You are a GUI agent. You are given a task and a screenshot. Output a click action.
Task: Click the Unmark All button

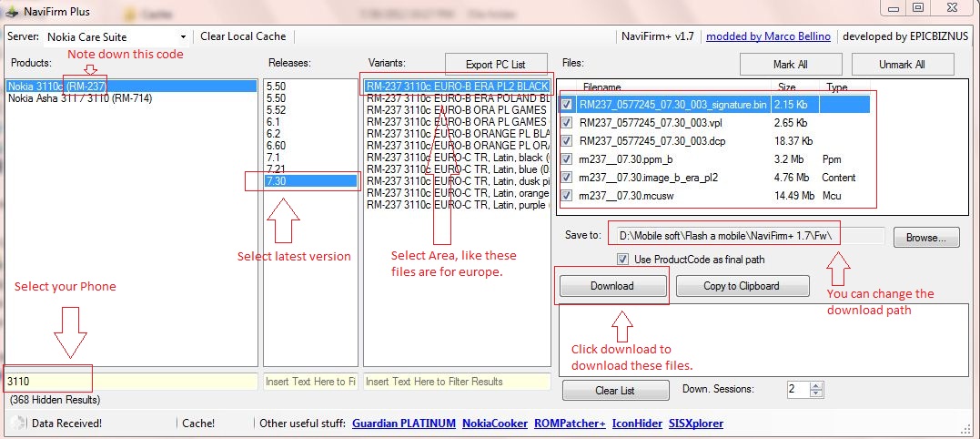point(903,65)
